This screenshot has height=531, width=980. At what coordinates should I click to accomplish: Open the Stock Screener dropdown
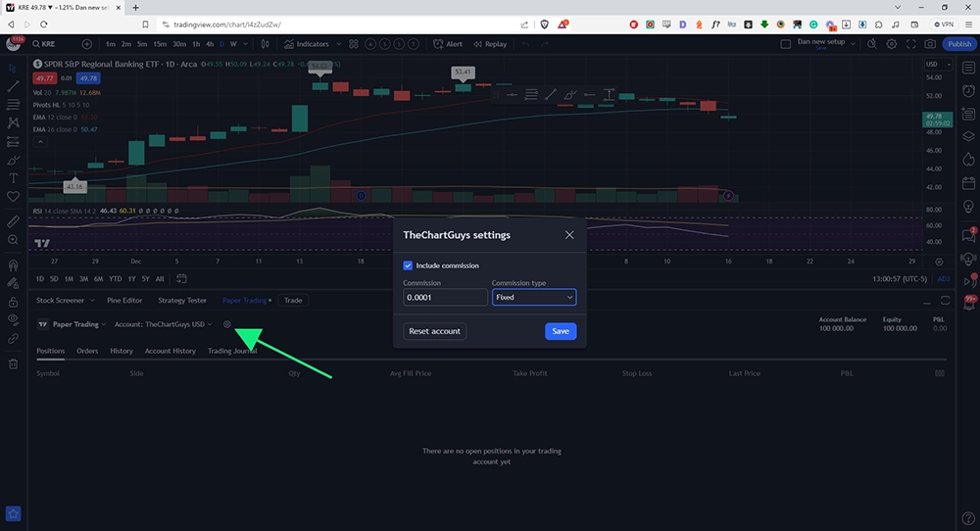point(65,301)
